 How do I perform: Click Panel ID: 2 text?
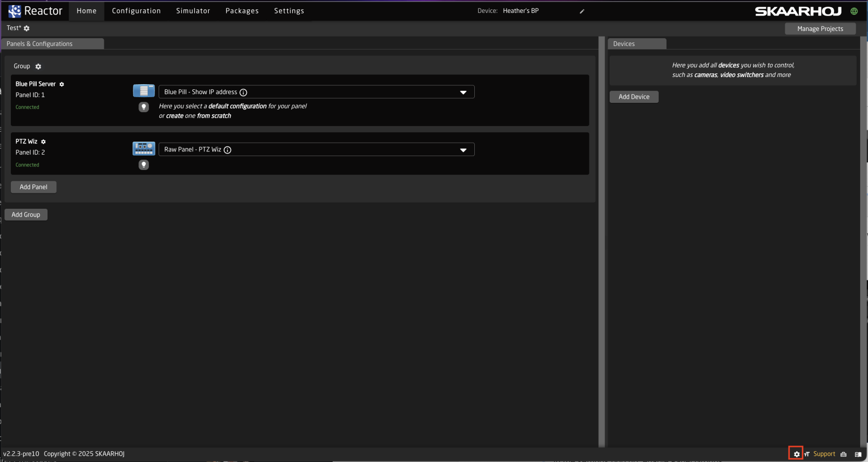pos(30,152)
